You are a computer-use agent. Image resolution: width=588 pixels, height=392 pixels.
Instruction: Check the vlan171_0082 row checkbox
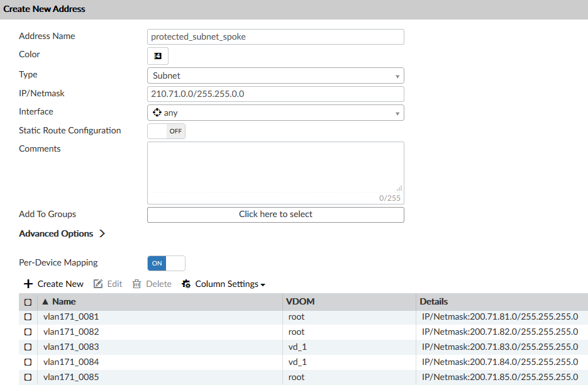(28, 332)
